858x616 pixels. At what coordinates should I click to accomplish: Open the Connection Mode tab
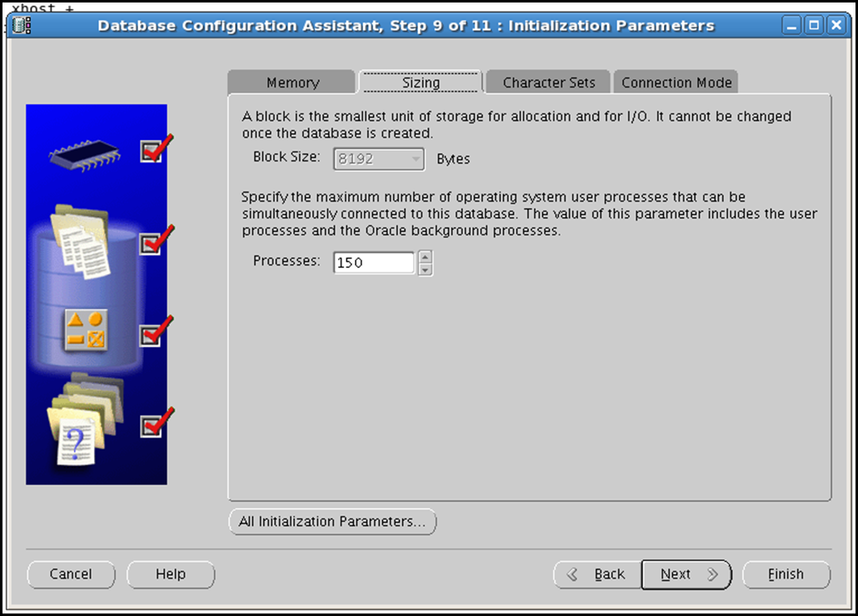pyautogui.click(x=676, y=82)
